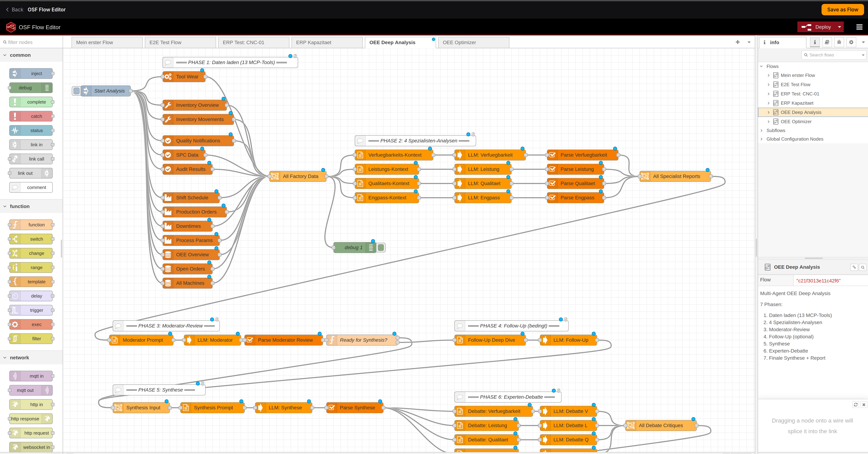Add a new flow with the plus icon
The height and width of the screenshot is (454, 868).
point(738,42)
